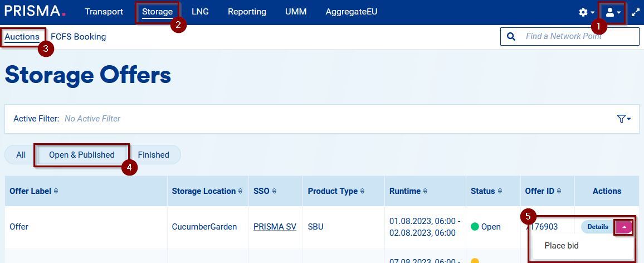Open the Storage navigation tab
644x263 pixels.
(157, 12)
